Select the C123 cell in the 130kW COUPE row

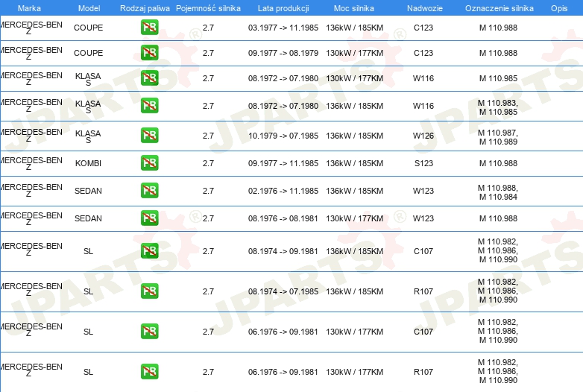(x=423, y=53)
